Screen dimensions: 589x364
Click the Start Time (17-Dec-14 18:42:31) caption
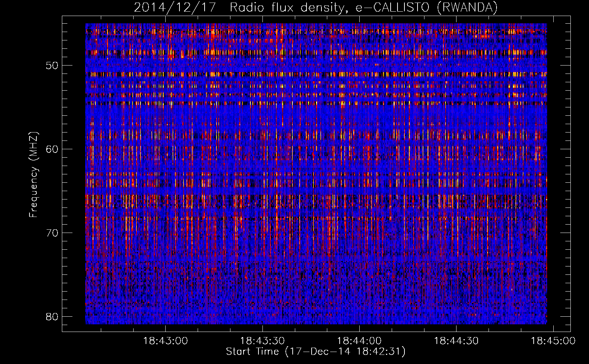tap(316, 352)
